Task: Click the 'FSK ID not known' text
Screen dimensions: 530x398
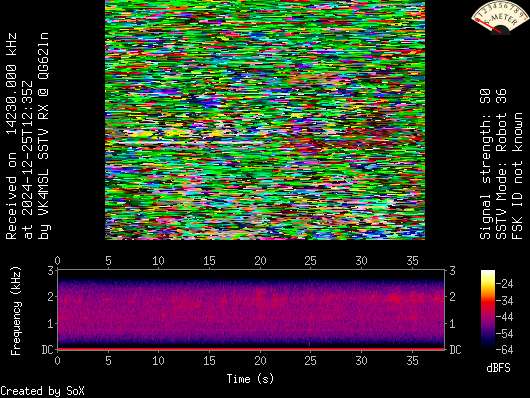Action: pyautogui.click(x=517, y=176)
